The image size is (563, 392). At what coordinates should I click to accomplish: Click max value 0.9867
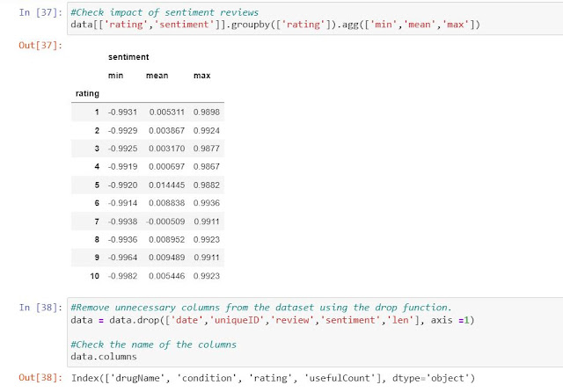tap(207, 167)
